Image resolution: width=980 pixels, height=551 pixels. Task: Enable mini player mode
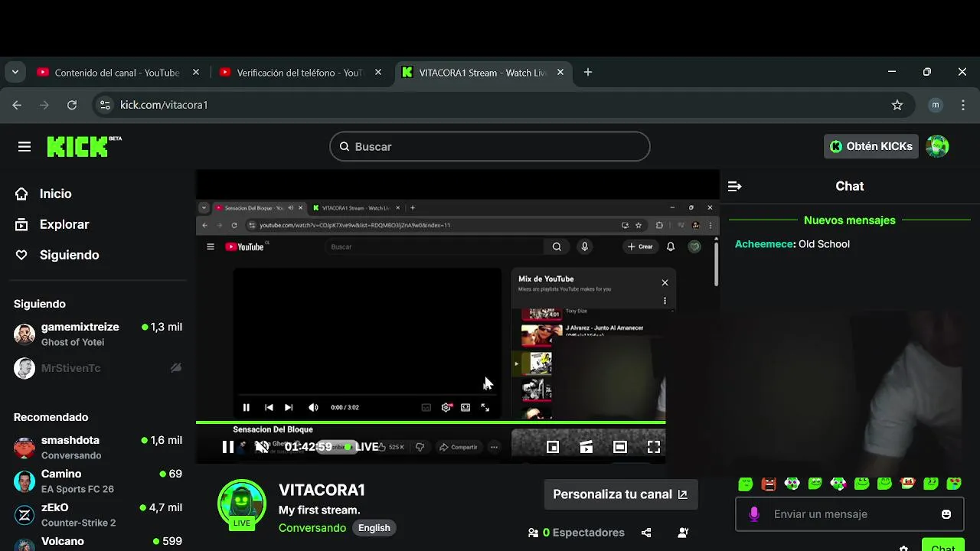[x=553, y=447]
